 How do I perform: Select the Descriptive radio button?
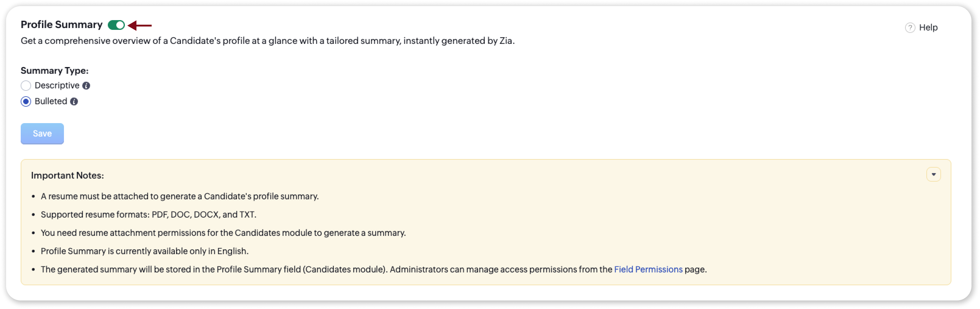point(26,86)
